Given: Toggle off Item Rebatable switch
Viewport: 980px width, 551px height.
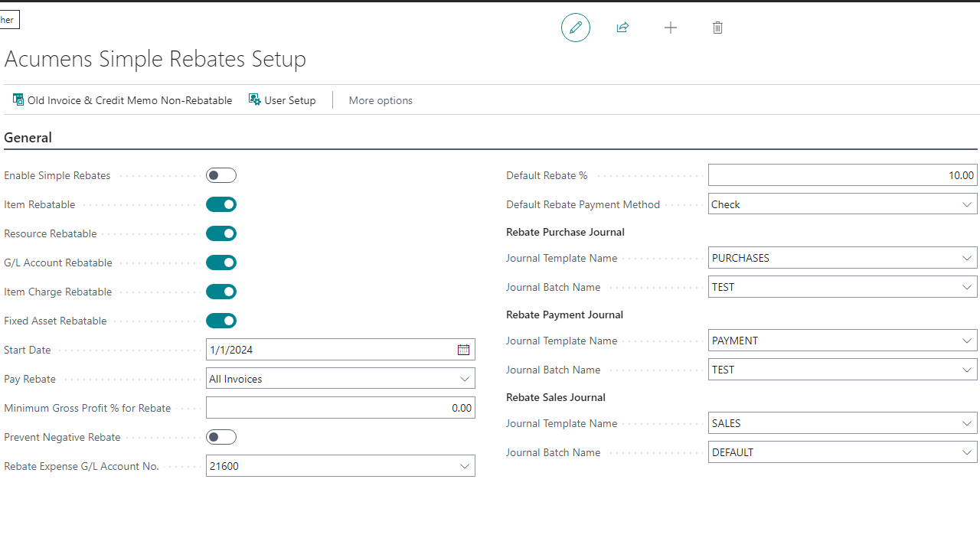Looking at the screenshot, I should pos(221,204).
